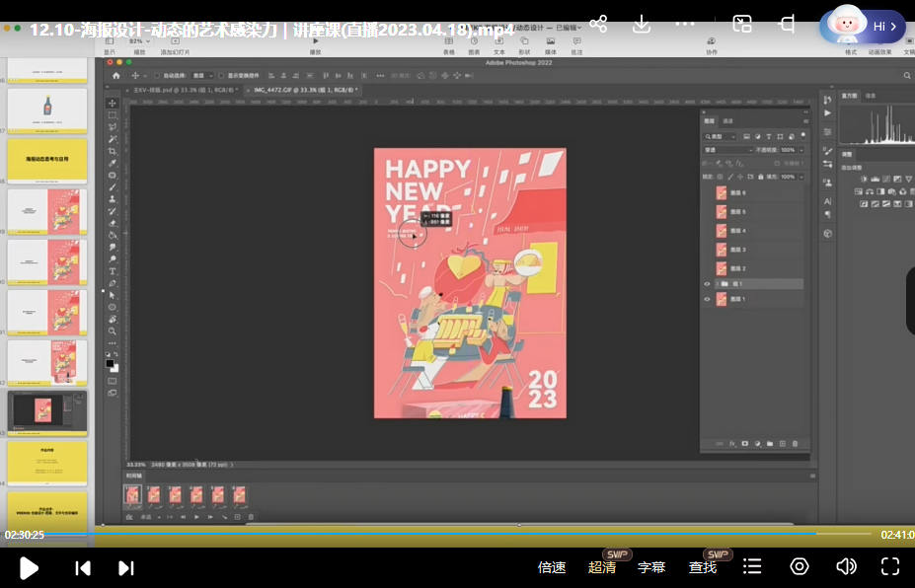The width and height of the screenshot is (915, 588).
Task: Toggle subtitles with the 字幕 button
Action: pyautogui.click(x=651, y=567)
